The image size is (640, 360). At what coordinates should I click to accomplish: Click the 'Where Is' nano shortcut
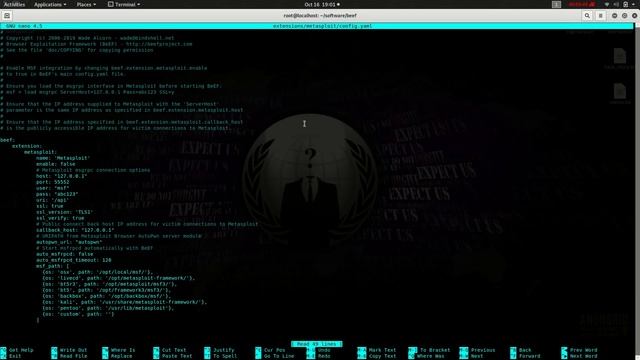point(119,350)
